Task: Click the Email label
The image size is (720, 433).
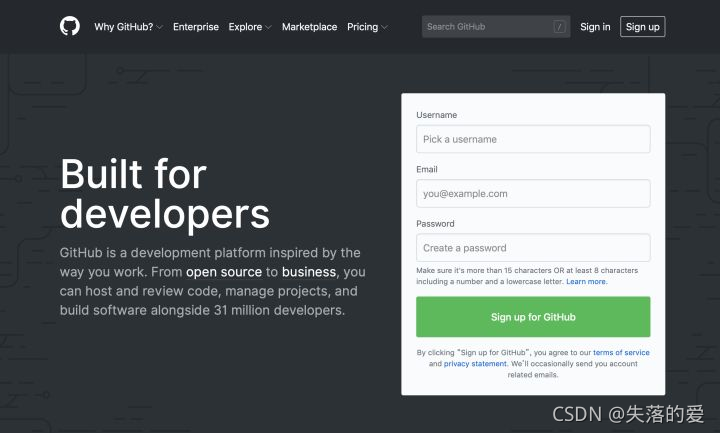Action: (x=427, y=169)
